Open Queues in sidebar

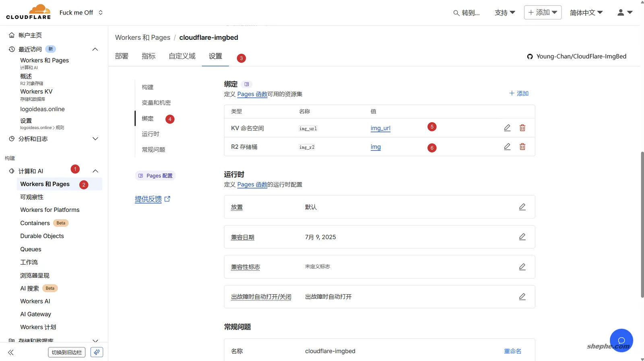tap(31, 249)
